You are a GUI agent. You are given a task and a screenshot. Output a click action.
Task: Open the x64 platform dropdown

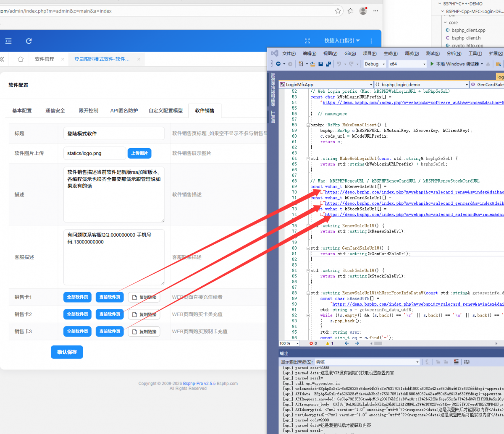[407, 64]
